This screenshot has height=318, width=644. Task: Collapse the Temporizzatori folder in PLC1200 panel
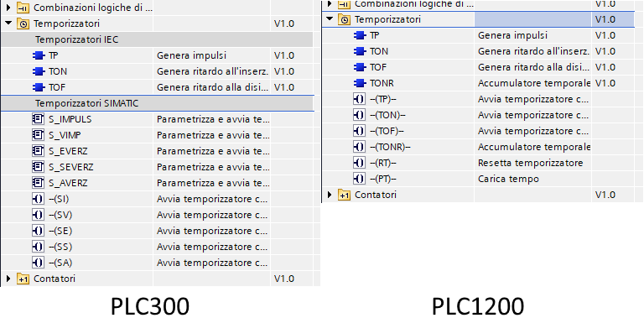point(330,19)
